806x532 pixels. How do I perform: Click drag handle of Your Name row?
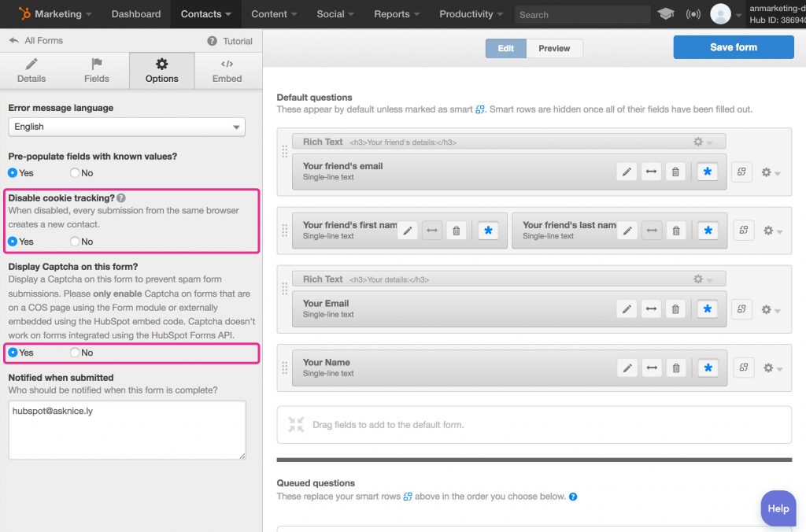point(284,368)
